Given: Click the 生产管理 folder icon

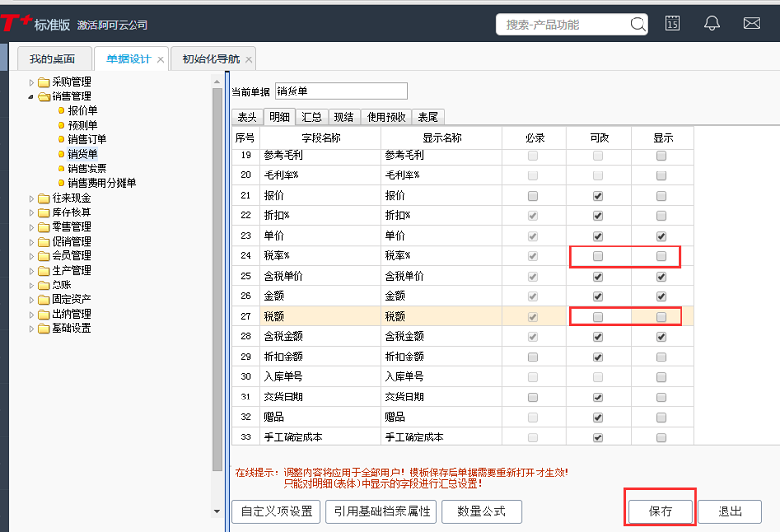Looking at the screenshot, I should pos(44,271).
